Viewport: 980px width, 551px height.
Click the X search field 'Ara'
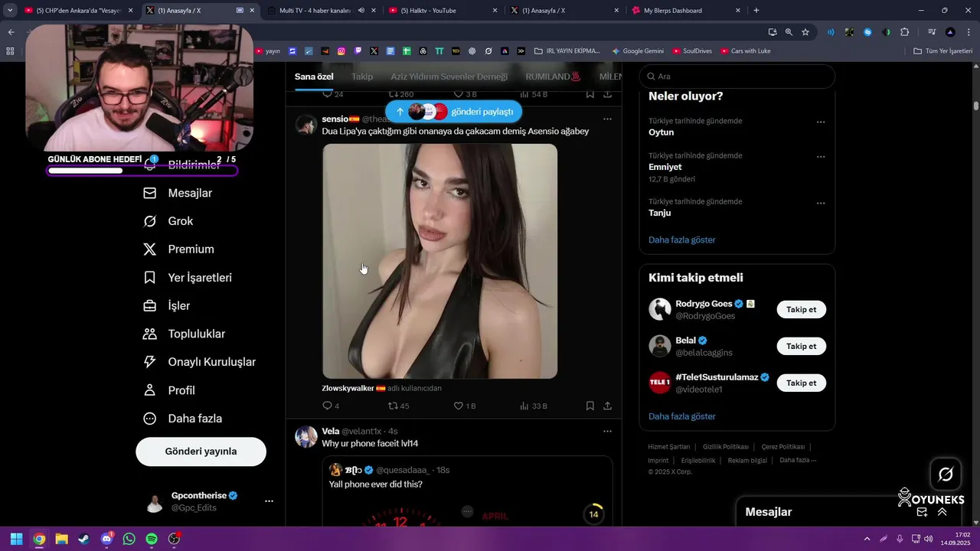pos(737,77)
